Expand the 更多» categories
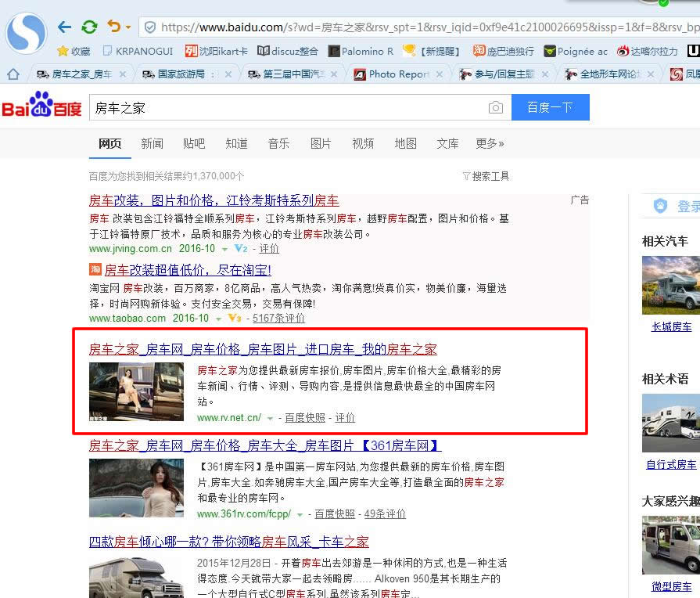 point(490,143)
